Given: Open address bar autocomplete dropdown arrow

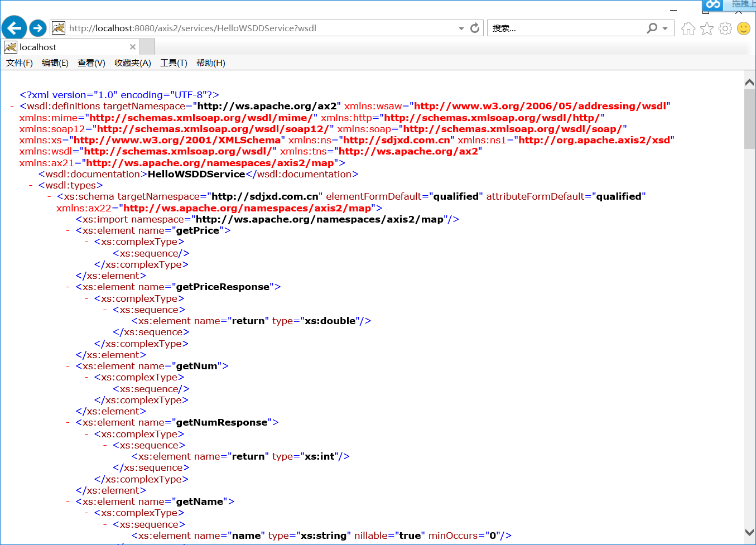Looking at the screenshot, I should pyautogui.click(x=461, y=28).
